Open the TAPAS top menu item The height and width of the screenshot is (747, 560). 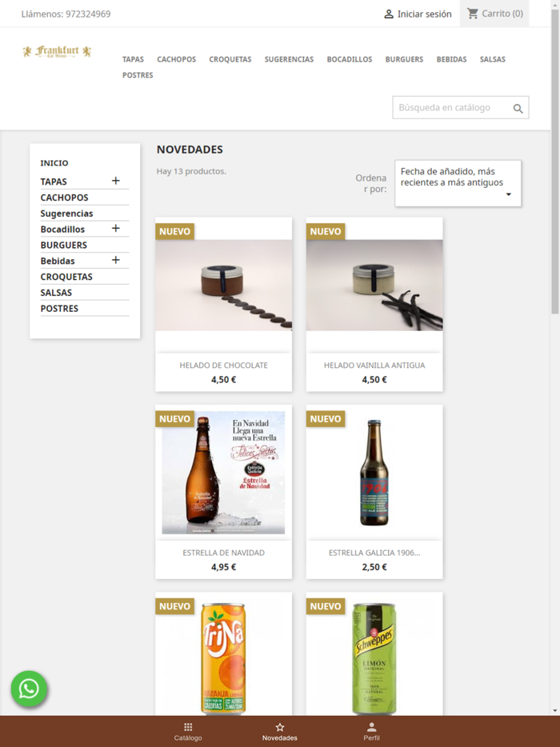tap(133, 59)
